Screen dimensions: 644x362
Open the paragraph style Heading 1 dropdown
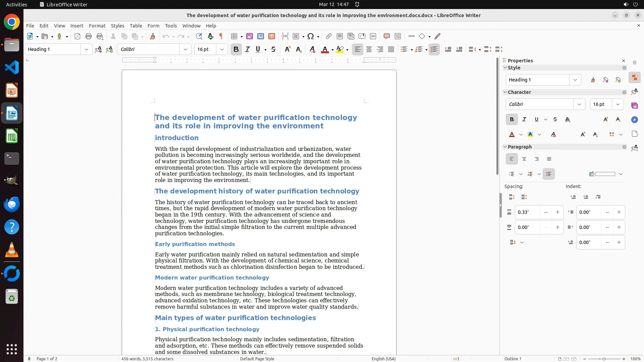(87, 50)
